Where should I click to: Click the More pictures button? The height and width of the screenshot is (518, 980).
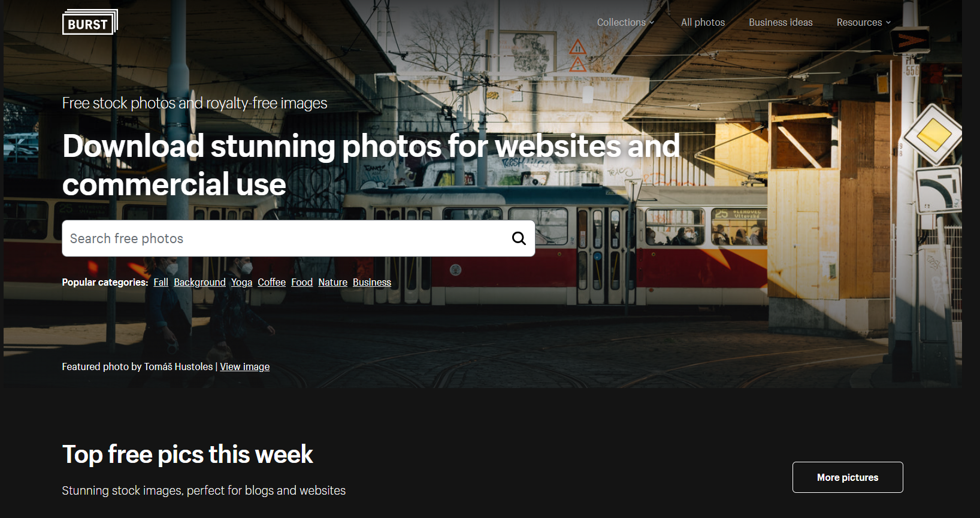click(x=848, y=477)
